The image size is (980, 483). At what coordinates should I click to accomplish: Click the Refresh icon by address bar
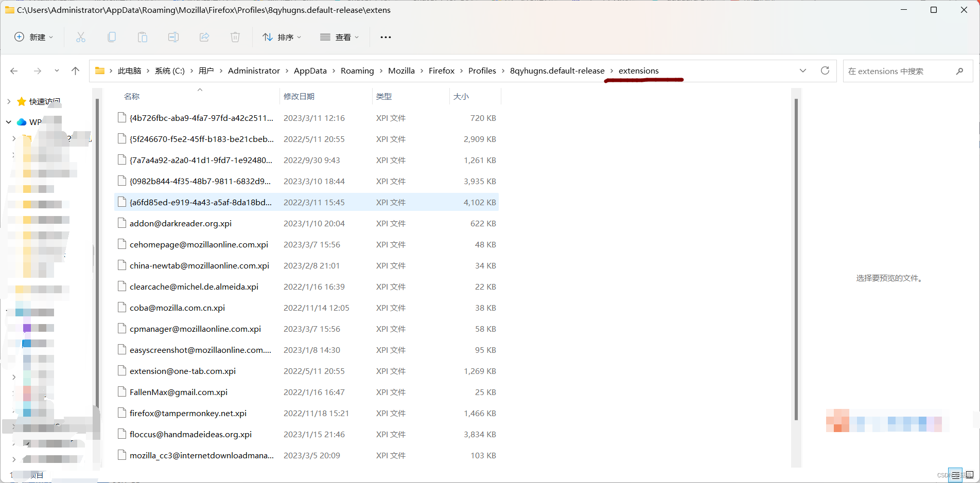825,71
